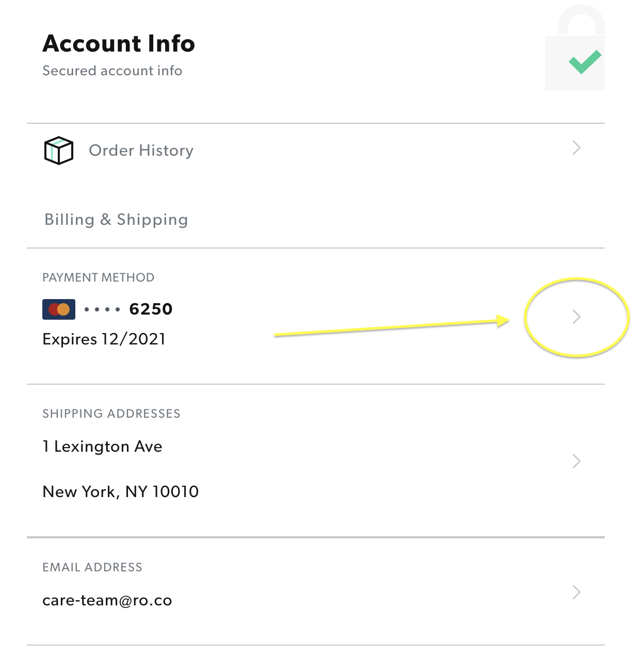Click the Secured account info subtitle

[112, 71]
